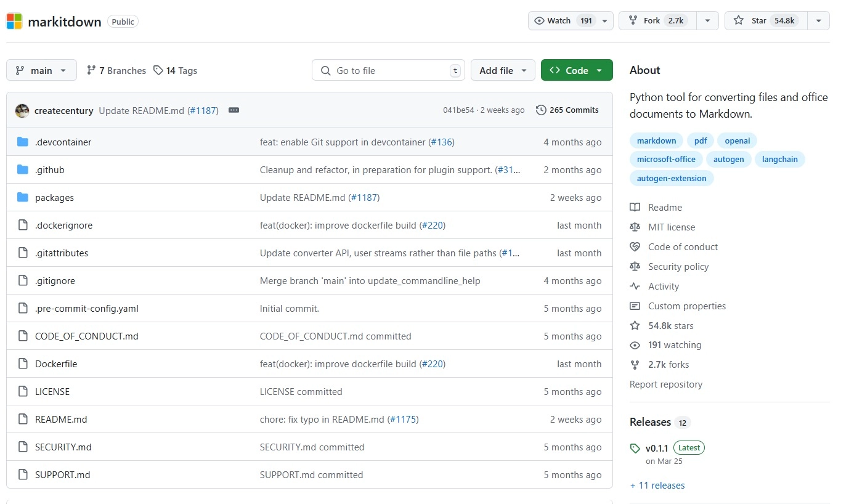Open the green Code dropdown

coord(576,71)
